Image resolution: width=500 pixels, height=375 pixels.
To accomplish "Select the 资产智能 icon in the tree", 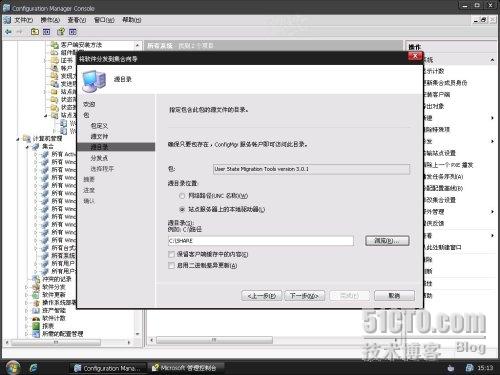I will point(36,310).
